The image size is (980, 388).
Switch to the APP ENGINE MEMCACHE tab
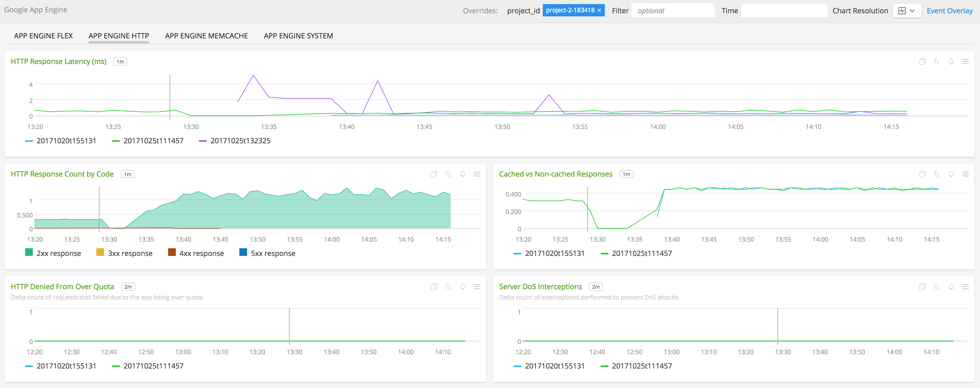pyautogui.click(x=206, y=36)
